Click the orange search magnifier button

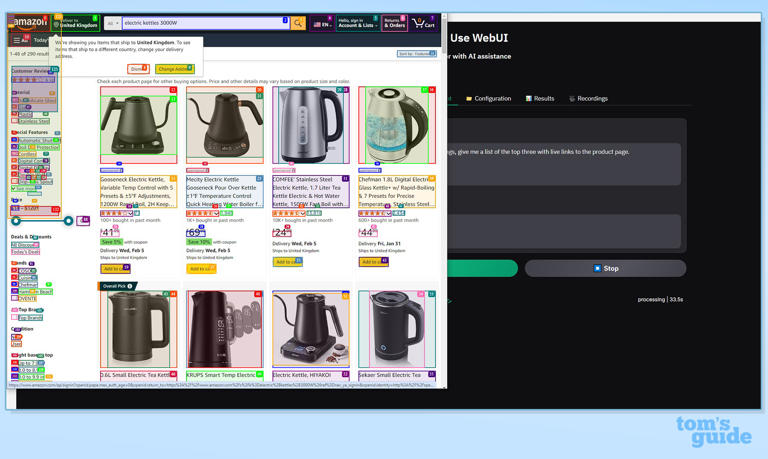point(298,23)
